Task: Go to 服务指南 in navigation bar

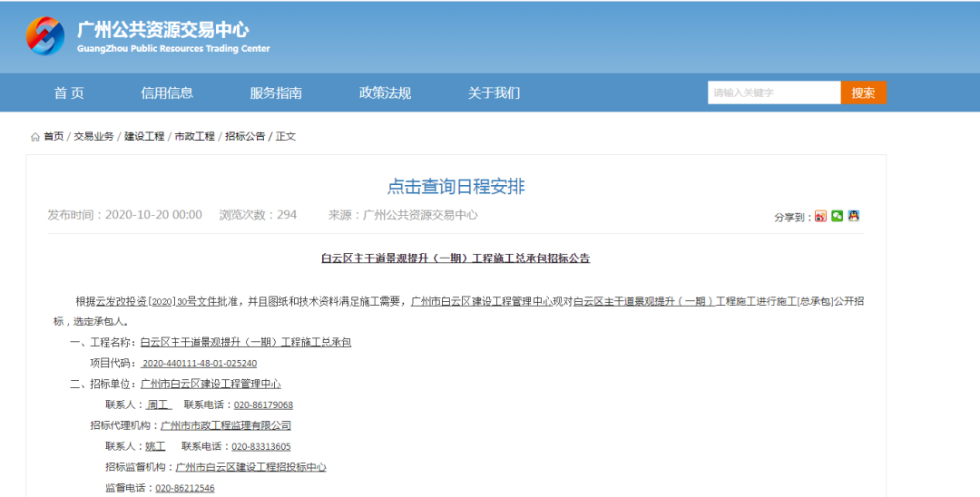Action: (x=276, y=93)
